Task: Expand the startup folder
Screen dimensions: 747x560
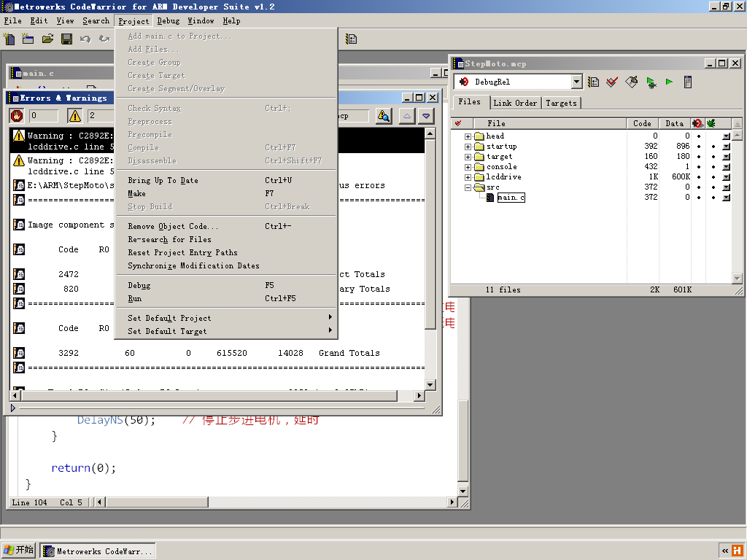Action: [x=468, y=147]
